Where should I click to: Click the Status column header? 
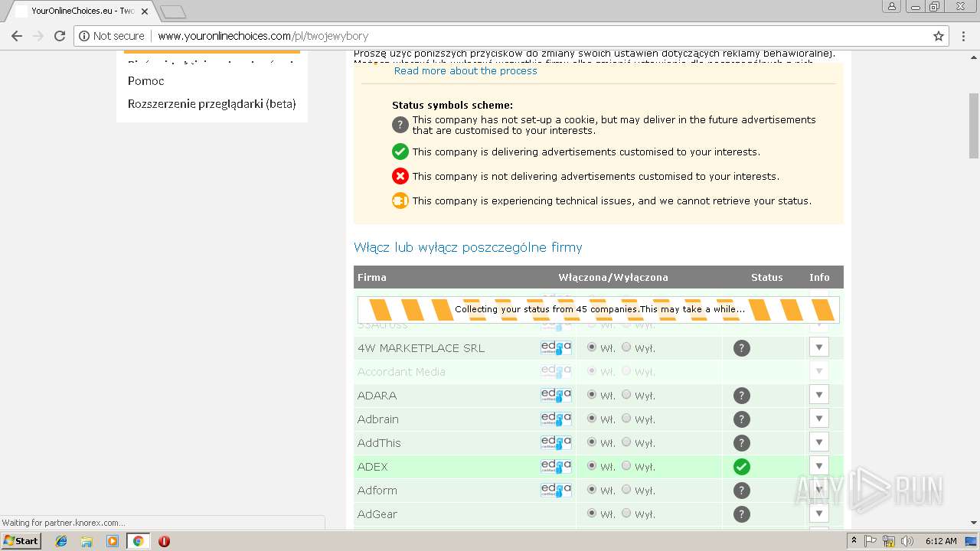click(766, 277)
